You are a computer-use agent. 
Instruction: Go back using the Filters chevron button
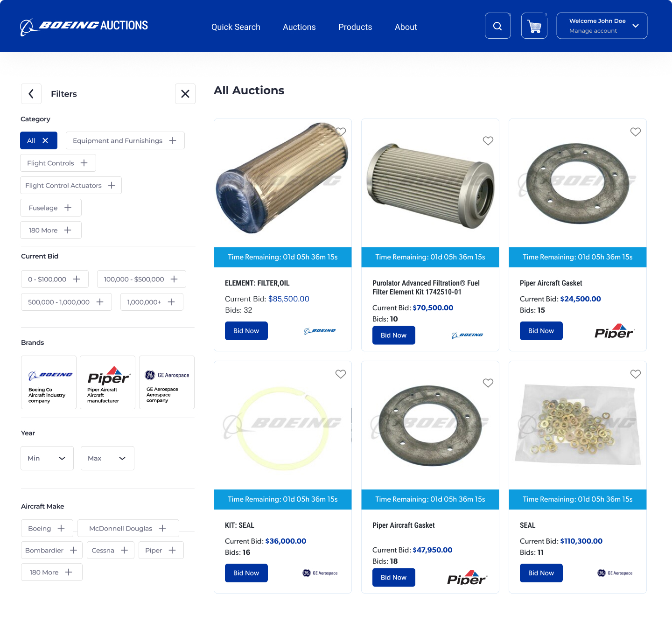pyautogui.click(x=31, y=94)
